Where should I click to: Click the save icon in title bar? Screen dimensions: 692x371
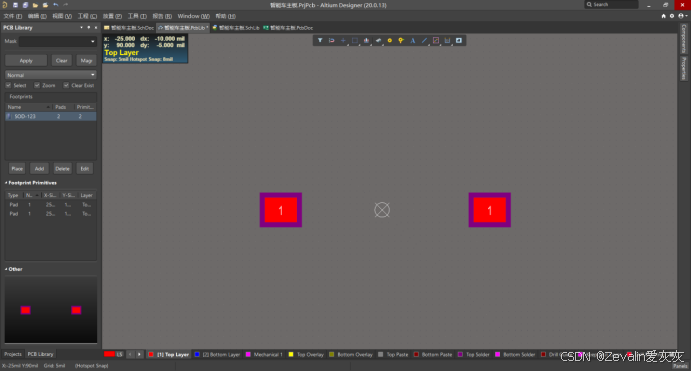tap(15, 5)
